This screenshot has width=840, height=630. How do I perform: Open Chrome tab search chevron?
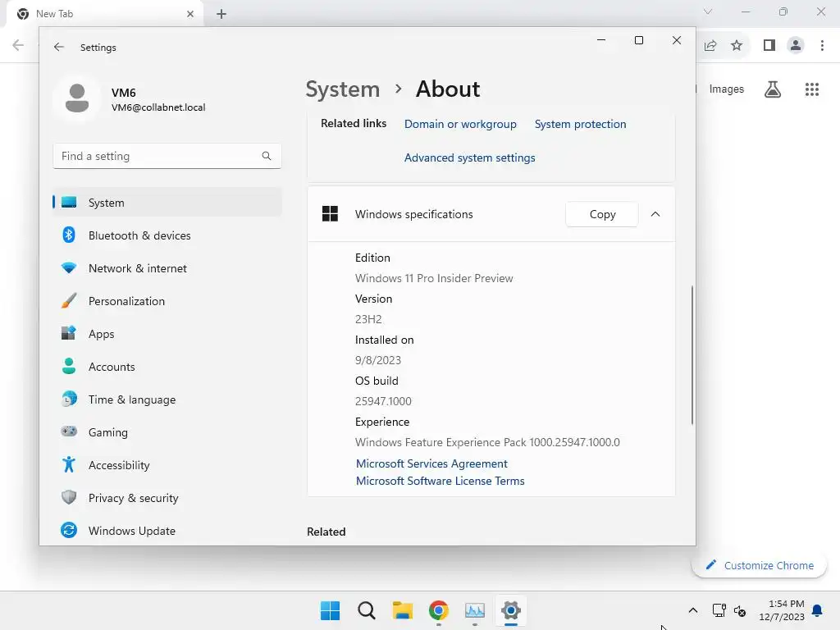(708, 11)
